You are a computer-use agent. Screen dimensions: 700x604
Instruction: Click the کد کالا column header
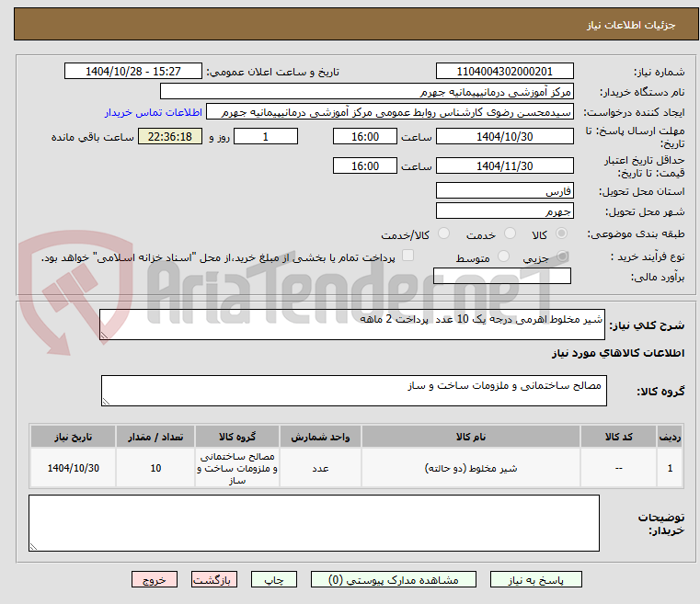click(x=618, y=437)
